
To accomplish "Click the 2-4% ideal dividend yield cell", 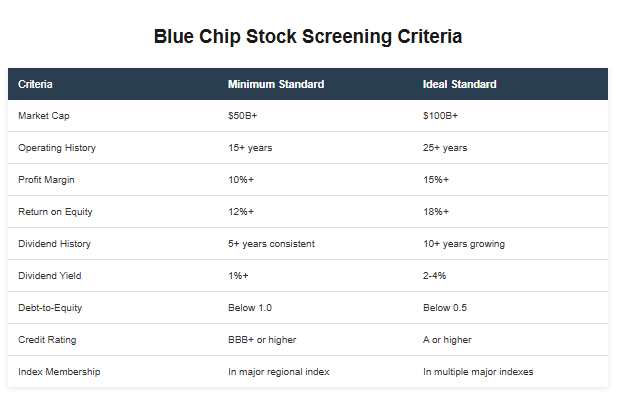I will [434, 276].
